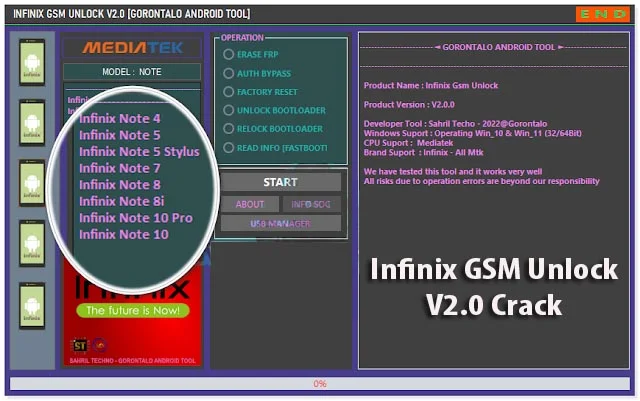640x401 pixels.
Task: Click the GORONTALO ANDROID TOOL header in log
Action: click(x=498, y=47)
